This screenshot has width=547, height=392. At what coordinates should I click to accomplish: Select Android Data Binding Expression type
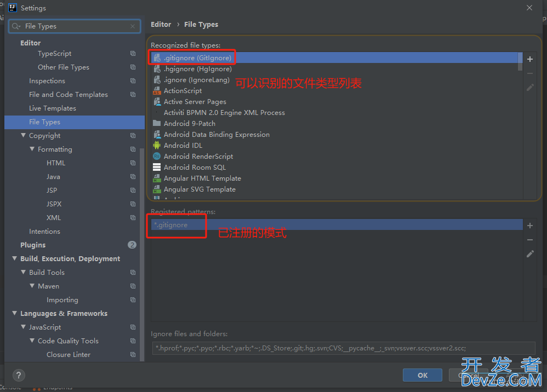(x=335, y=135)
